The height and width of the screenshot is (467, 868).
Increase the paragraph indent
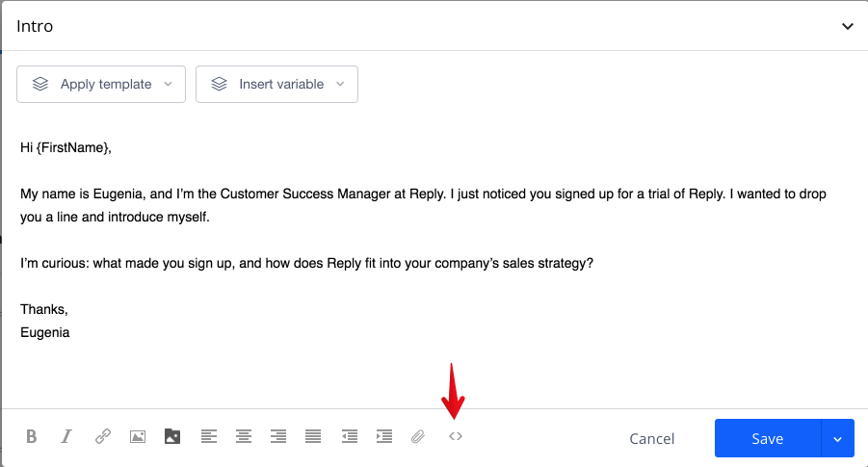tap(384, 436)
